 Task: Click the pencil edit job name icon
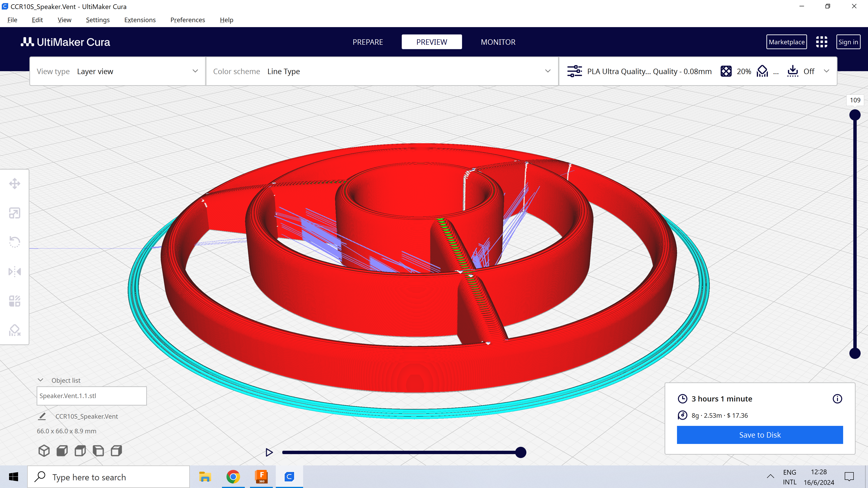pyautogui.click(x=42, y=416)
